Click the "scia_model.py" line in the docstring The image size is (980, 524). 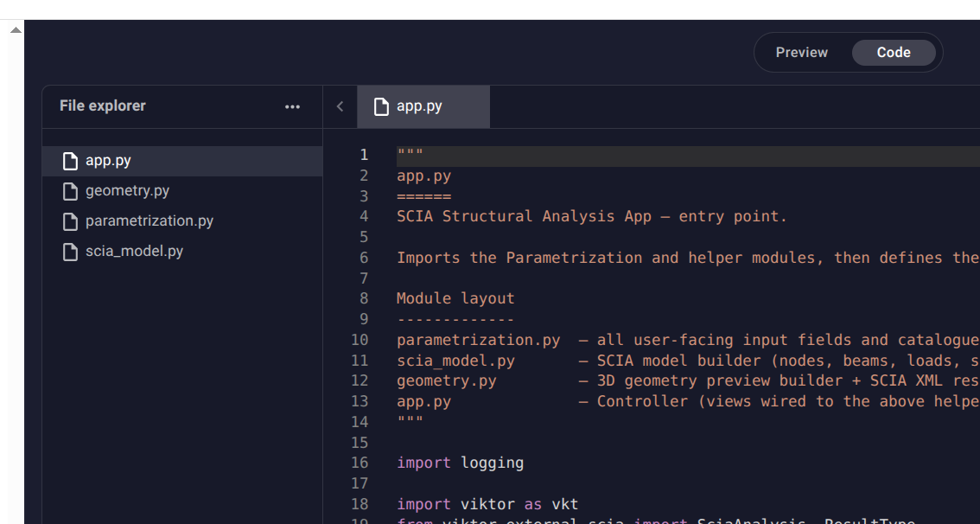[688, 361]
